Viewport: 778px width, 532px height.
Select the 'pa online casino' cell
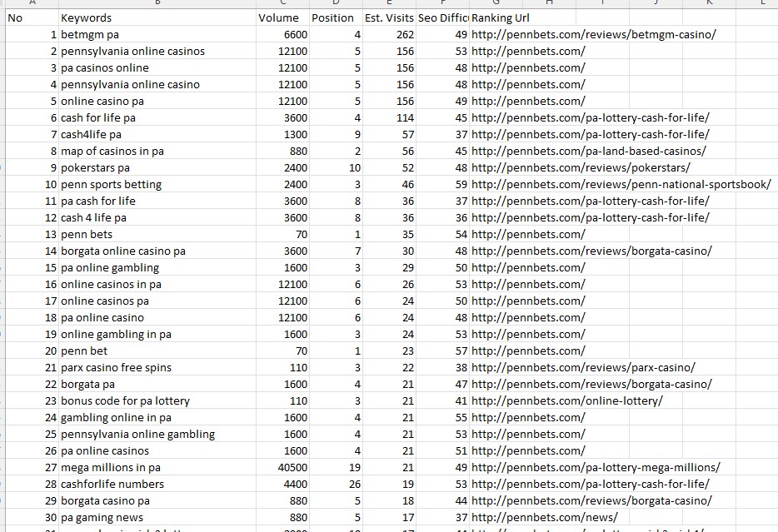(157, 318)
